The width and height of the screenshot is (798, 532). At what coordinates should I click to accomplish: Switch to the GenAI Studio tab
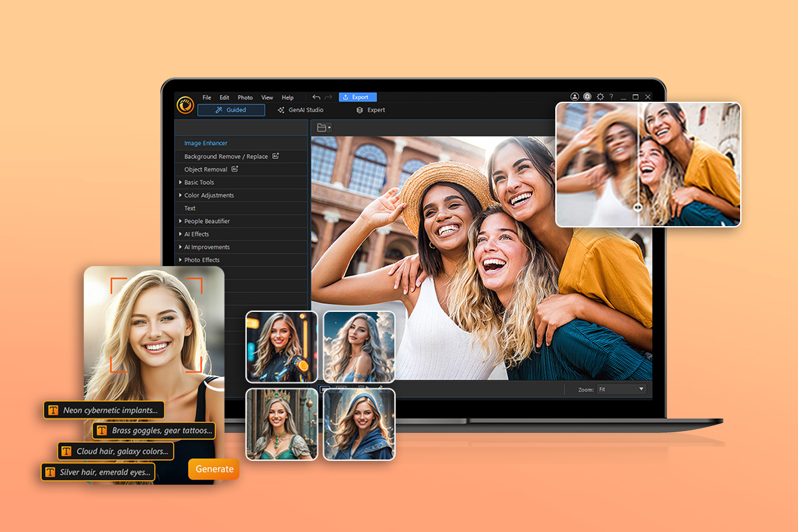(x=306, y=110)
